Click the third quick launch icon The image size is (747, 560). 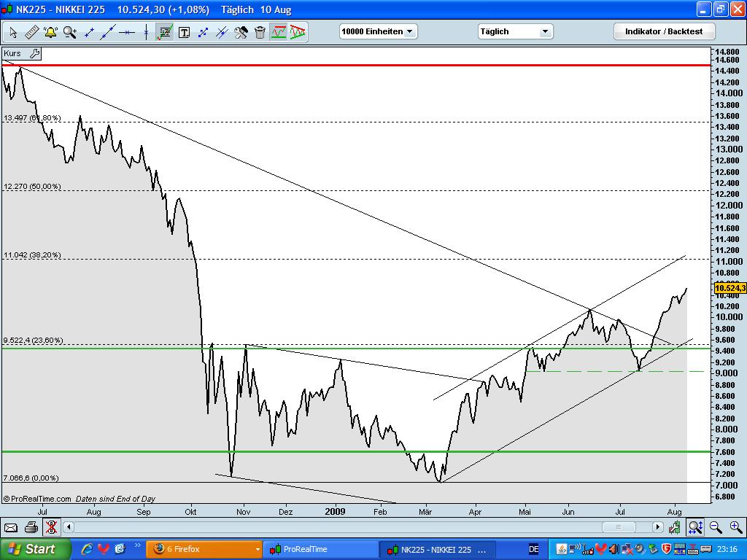[120, 548]
